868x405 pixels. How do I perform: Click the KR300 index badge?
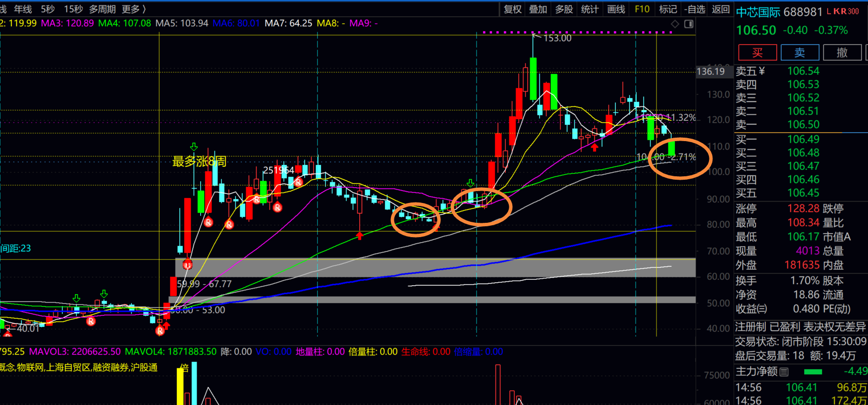click(846, 11)
